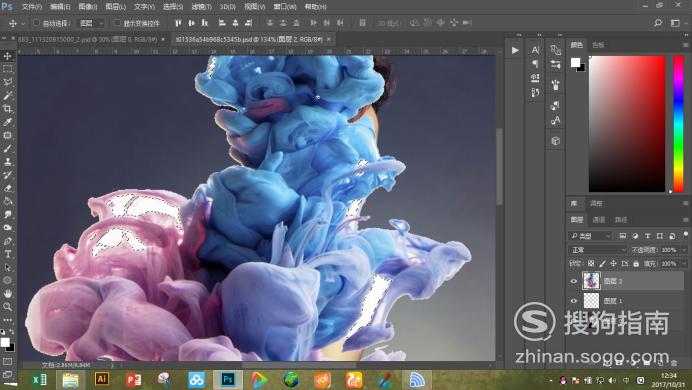Image resolution: width=692 pixels, height=390 pixels.
Task: Select the Magic Wand tool
Action: click(8, 95)
